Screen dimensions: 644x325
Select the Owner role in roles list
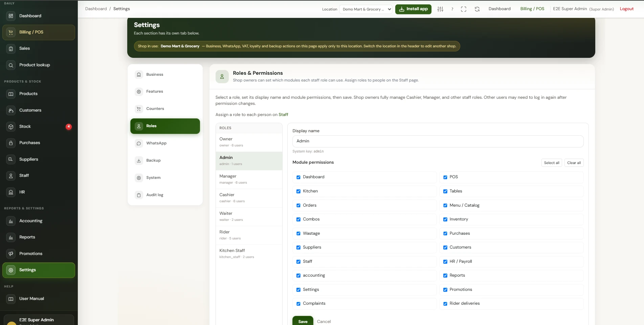(x=249, y=142)
